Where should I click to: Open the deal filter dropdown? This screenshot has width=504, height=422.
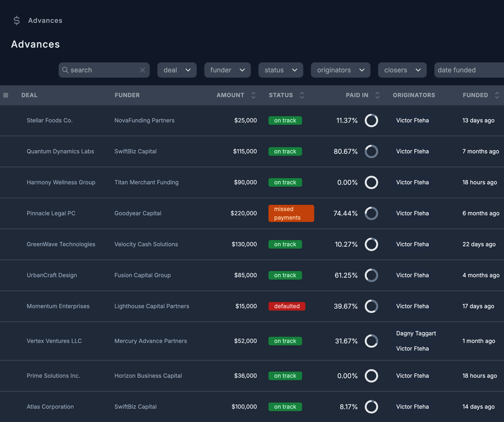[x=177, y=70]
